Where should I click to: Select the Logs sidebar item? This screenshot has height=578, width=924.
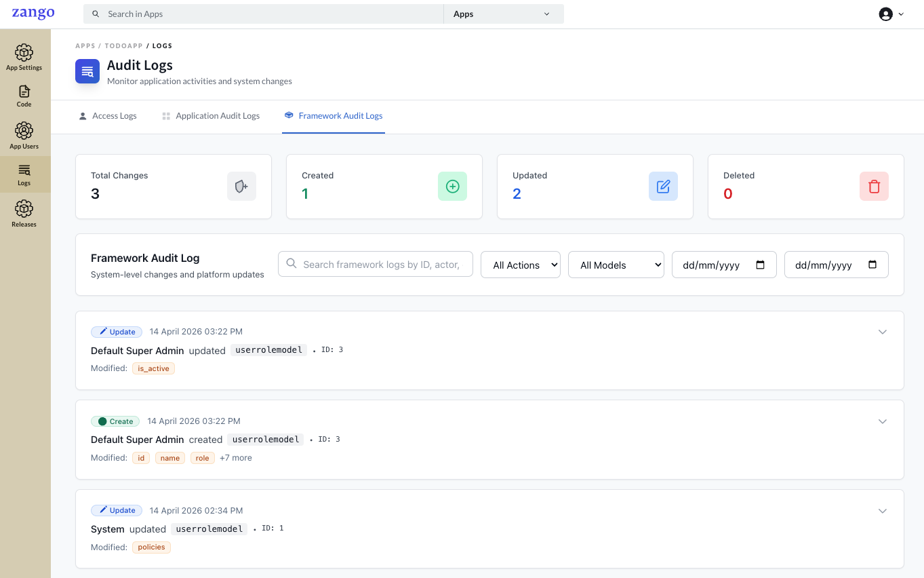pos(24,174)
